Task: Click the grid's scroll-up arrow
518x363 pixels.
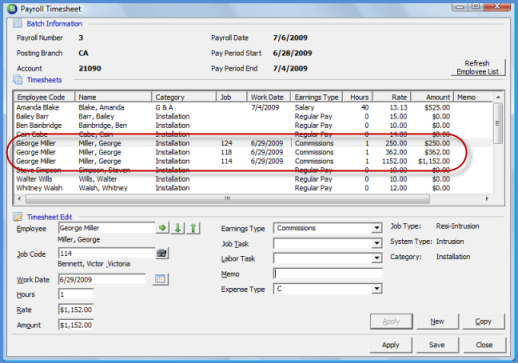Action: pos(498,97)
